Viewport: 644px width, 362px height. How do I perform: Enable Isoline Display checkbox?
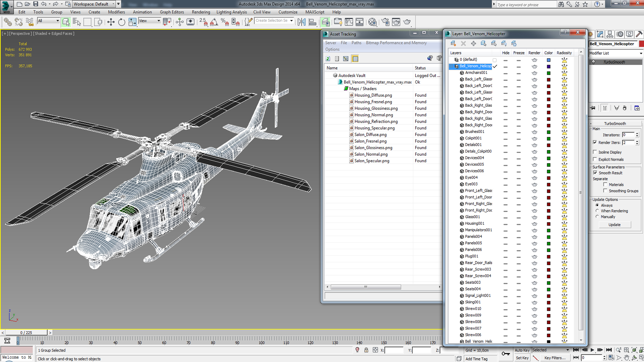(x=595, y=152)
